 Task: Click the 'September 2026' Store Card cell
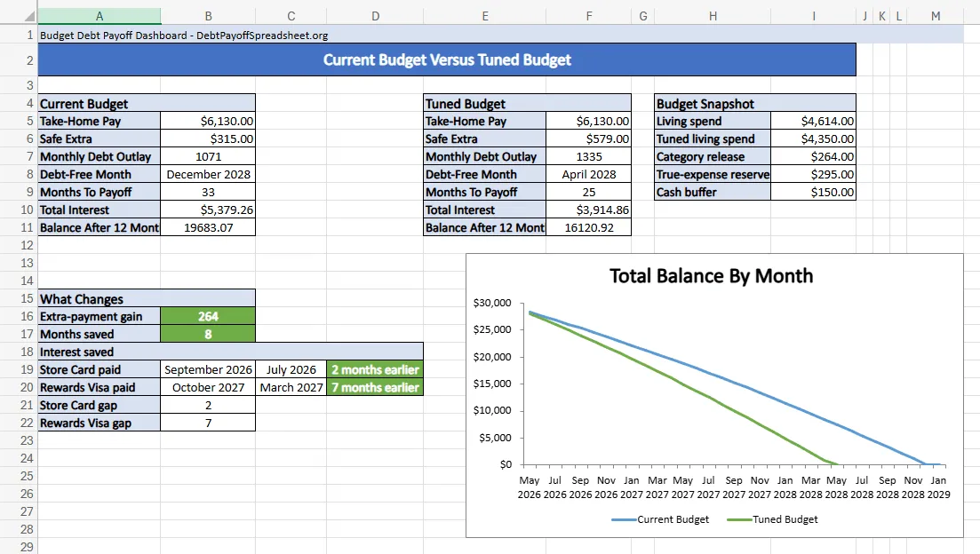click(x=208, y=369)
